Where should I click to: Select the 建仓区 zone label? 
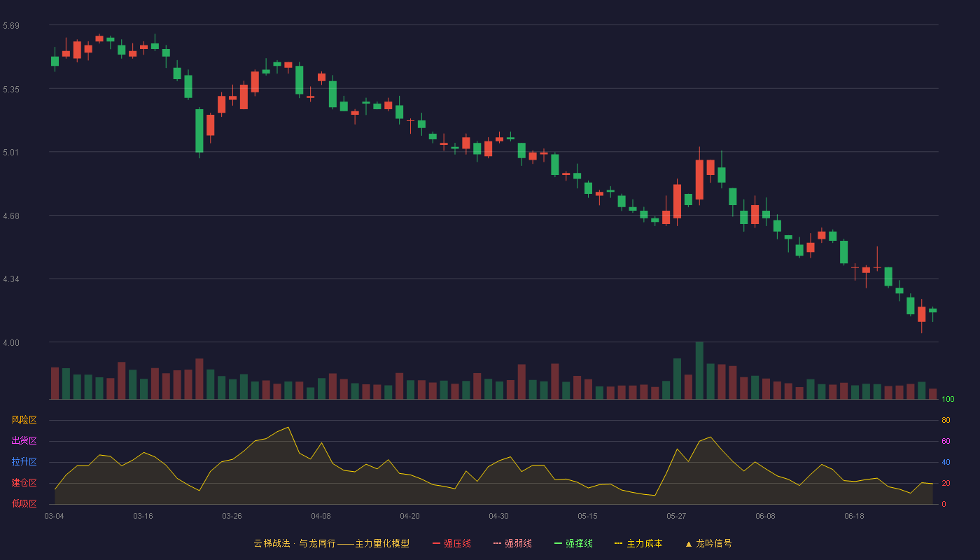coord(24,483)
